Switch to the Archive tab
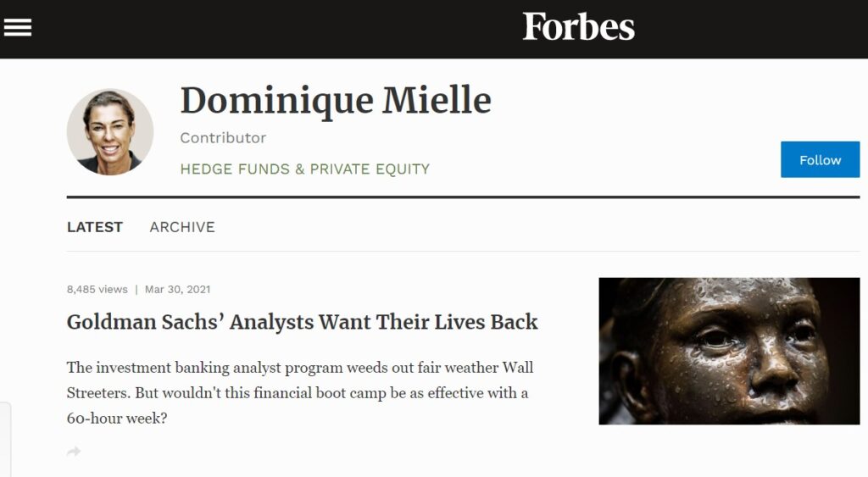 point(182,227)
